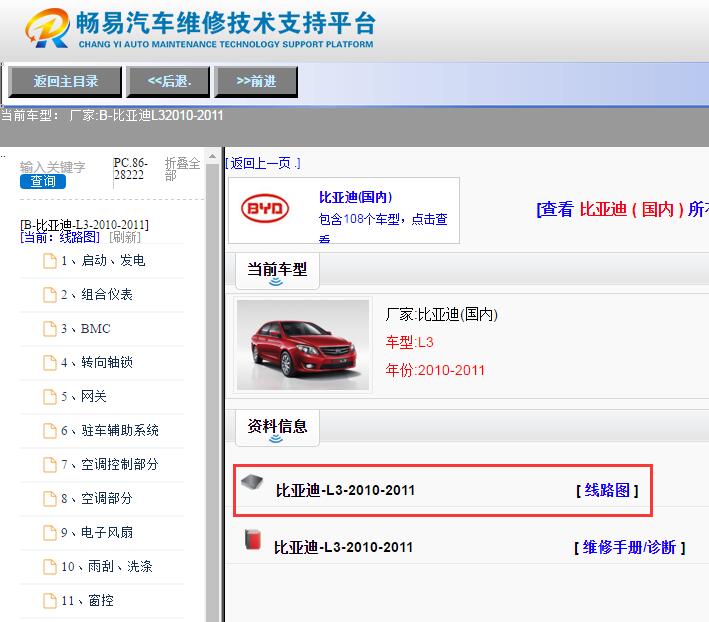Click the sidebar scrollbar up arrow
The height and width of the screenshot is (622, 709).
pyautogui.click(x=212, y=156)
